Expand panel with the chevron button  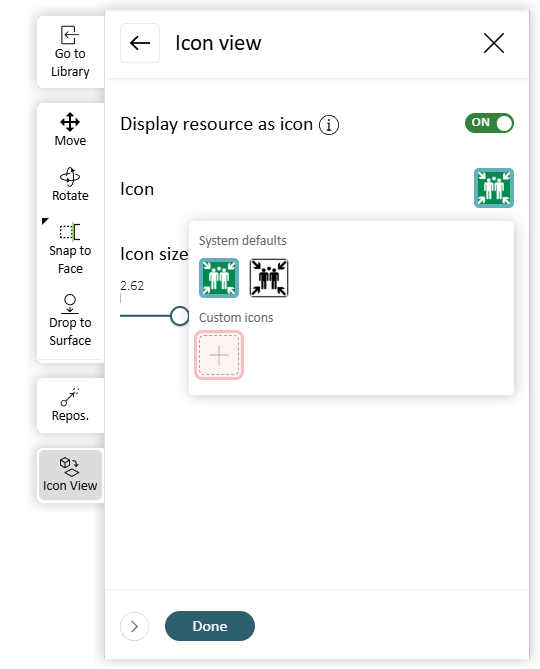[x=134, y=626]
